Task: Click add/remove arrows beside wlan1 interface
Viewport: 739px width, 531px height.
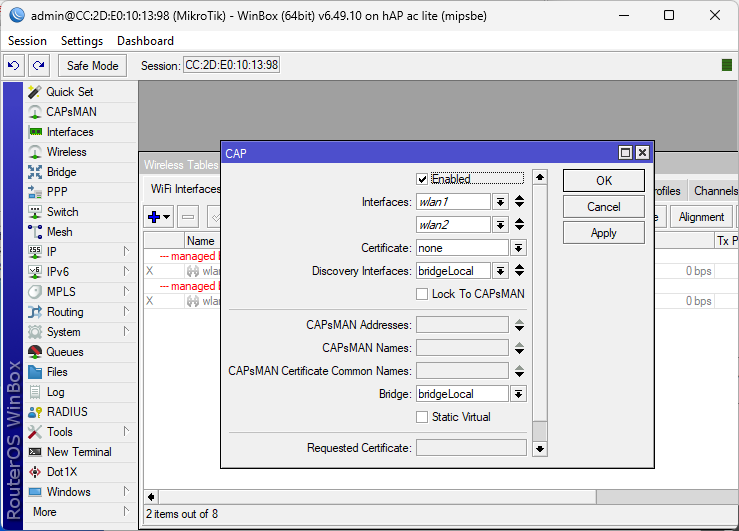Action: click(519, 202)
